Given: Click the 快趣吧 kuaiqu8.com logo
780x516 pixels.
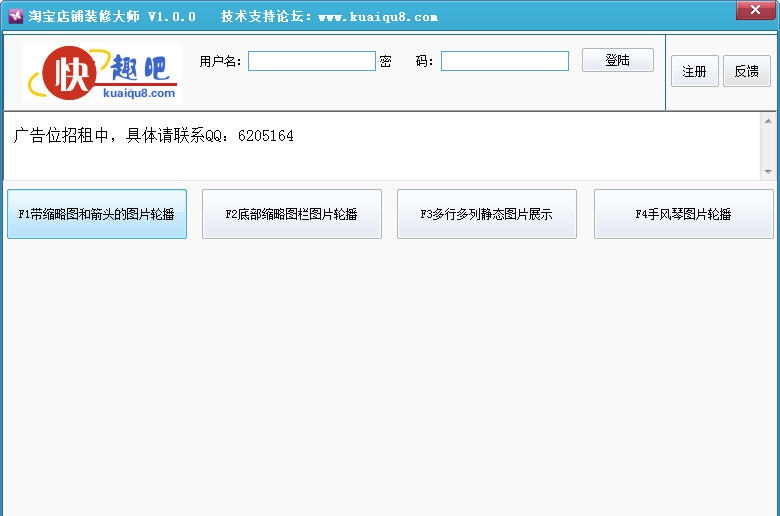Looking at the screenshot, I should pyautogui.click(x=102, y=73).
